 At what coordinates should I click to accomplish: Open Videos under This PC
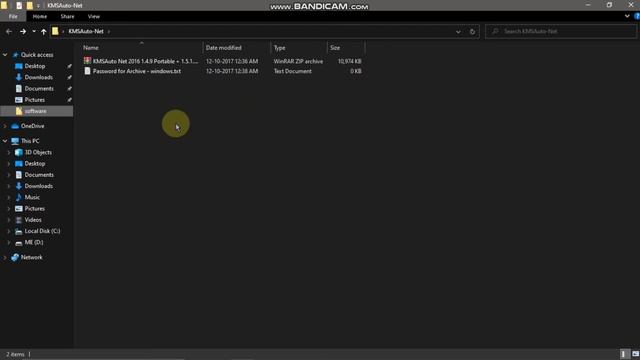(x=33, y=220)
